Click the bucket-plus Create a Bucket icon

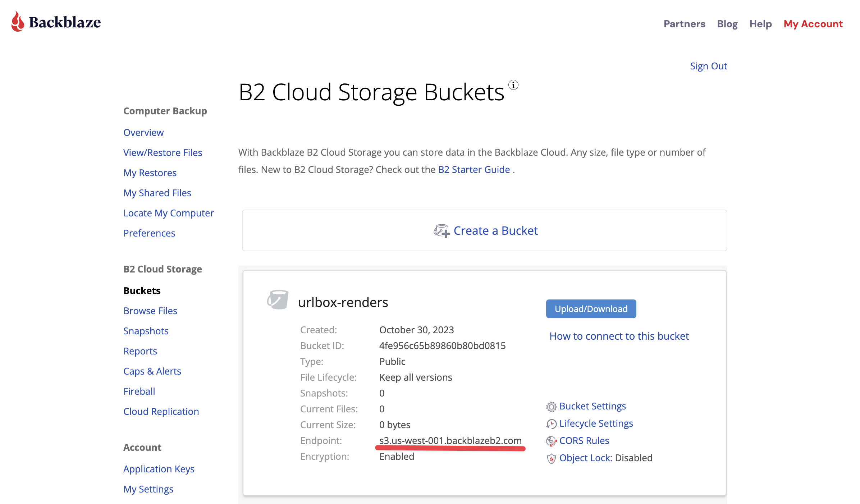click(442, 231)
